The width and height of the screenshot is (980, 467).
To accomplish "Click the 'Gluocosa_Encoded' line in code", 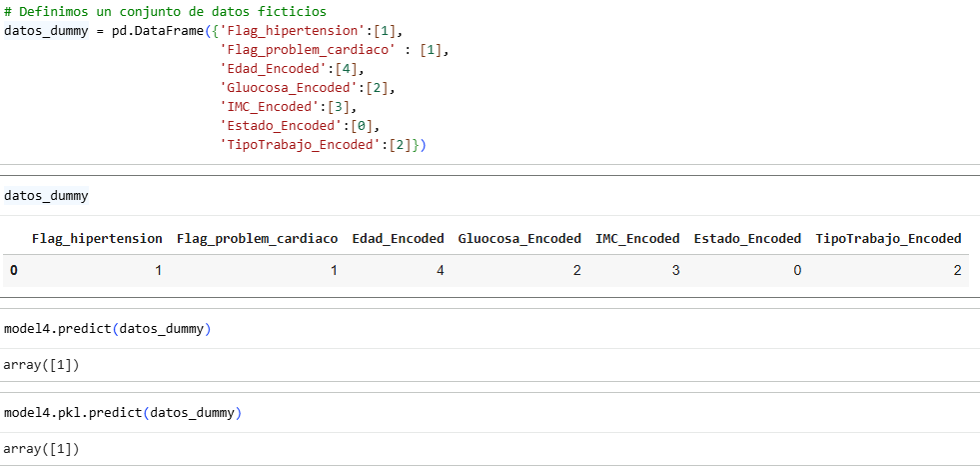I will 308,88.
